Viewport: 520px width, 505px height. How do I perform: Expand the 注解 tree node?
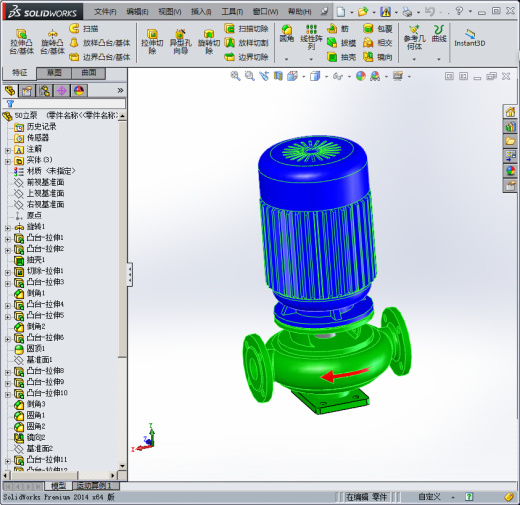(8, 150)
